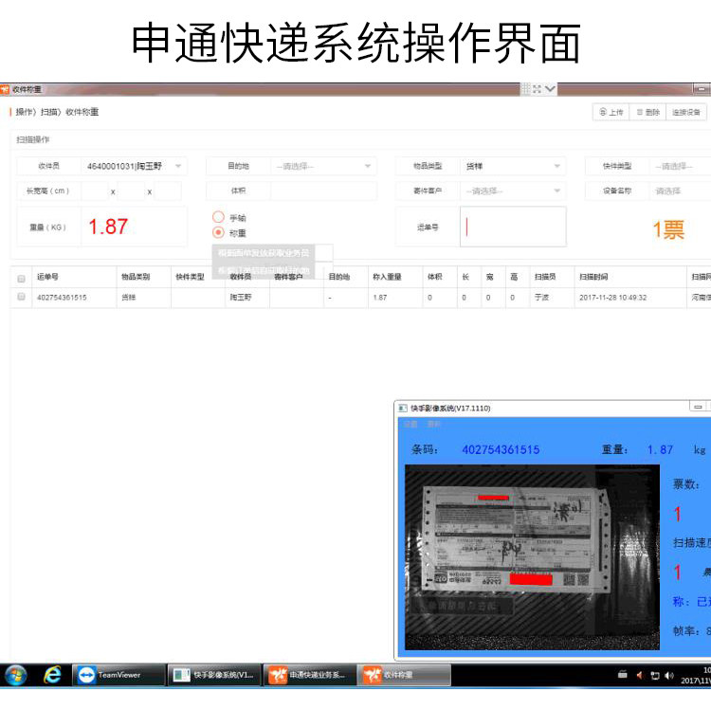The width and height of the screenshot is (711, 728).
Task: Select the 称重 radio button
Action: coord(218,232)
